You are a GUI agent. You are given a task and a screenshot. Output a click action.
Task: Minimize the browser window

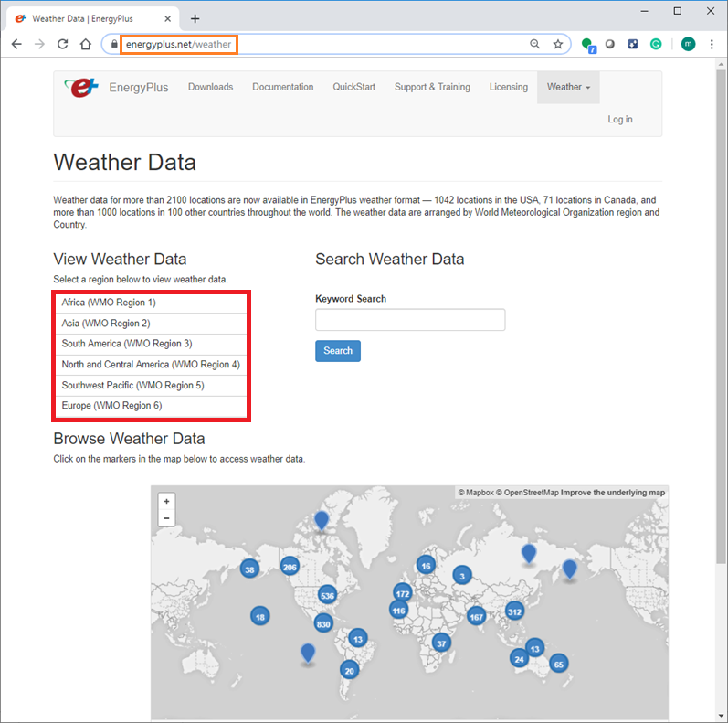pyautogui.click(x=645, y=11)
